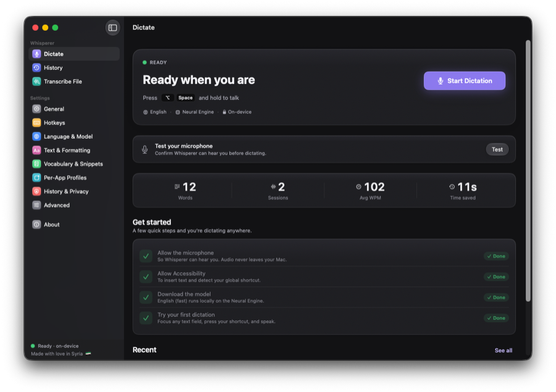Open the History sidebar item
Image resolution: width=556 pixels, height=392 pixels.
(x=74, y=68)
